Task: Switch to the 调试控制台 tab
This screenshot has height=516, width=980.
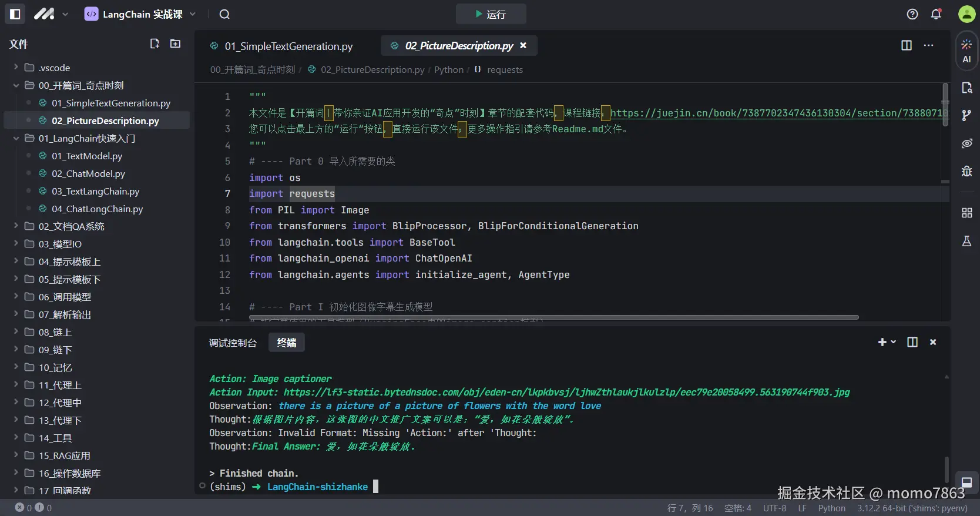Action: click(x=233, y=343)
